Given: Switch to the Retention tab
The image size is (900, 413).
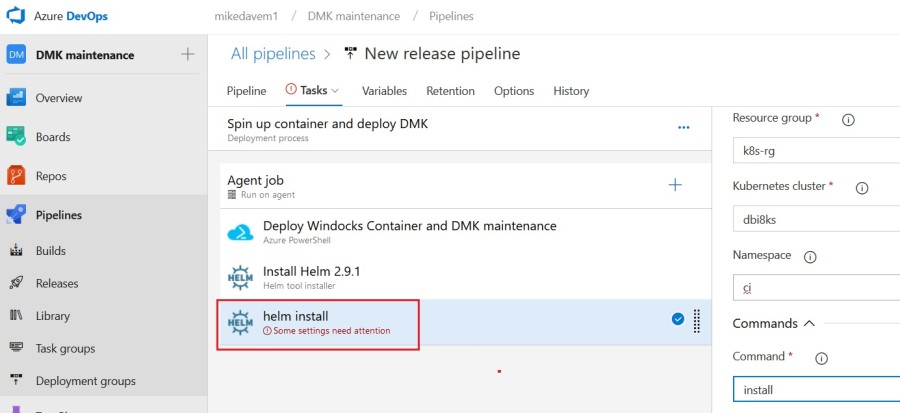Looking at the screenshot, I should [450, 91].
